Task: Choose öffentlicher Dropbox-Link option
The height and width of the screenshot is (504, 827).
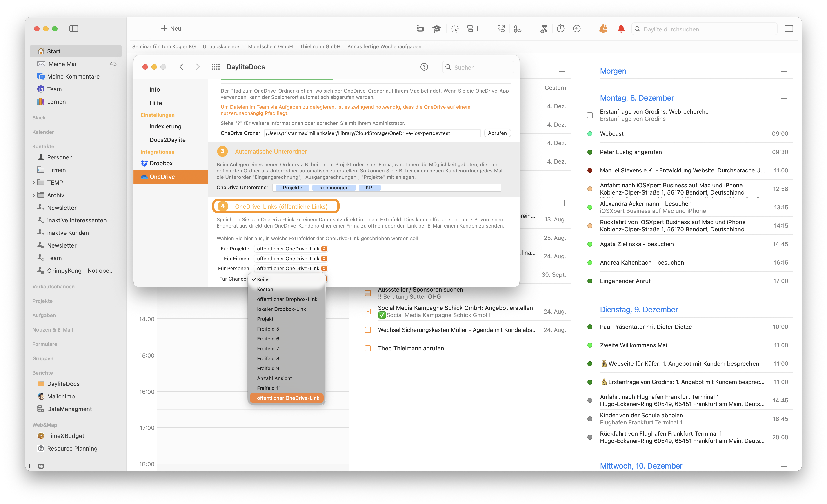Action: [x=287, y=299]
